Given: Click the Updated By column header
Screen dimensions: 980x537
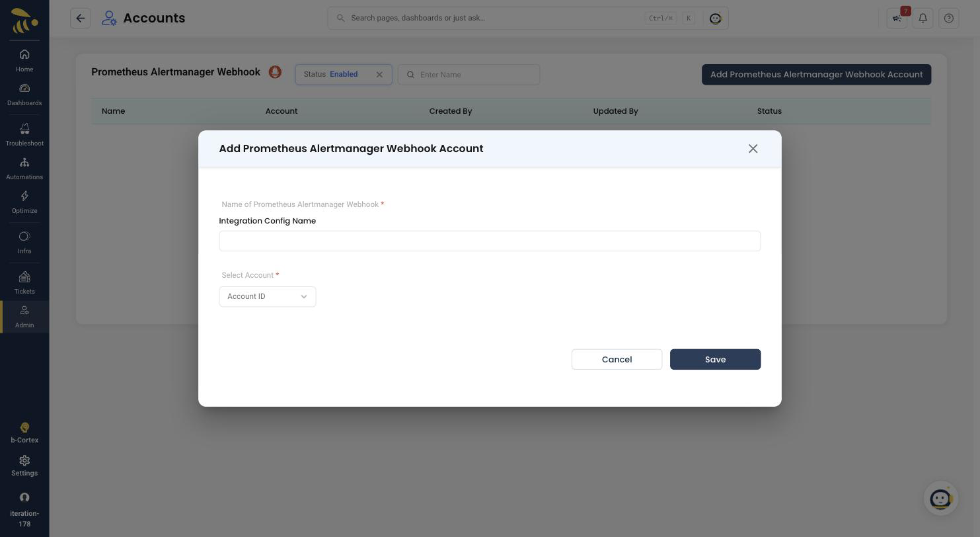Looking at the screenshot, I should 615,111.
